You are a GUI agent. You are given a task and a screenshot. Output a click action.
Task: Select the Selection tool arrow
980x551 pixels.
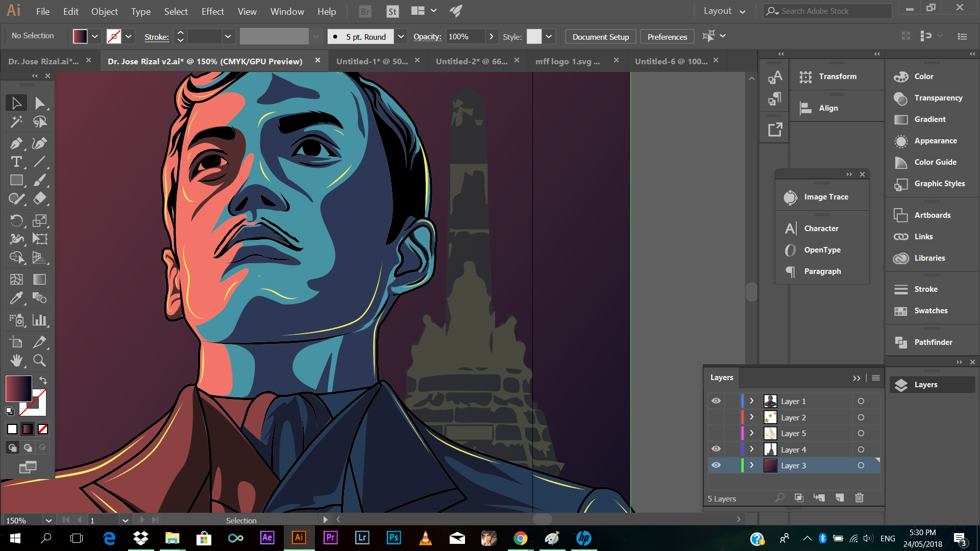(x=16, y=103)
